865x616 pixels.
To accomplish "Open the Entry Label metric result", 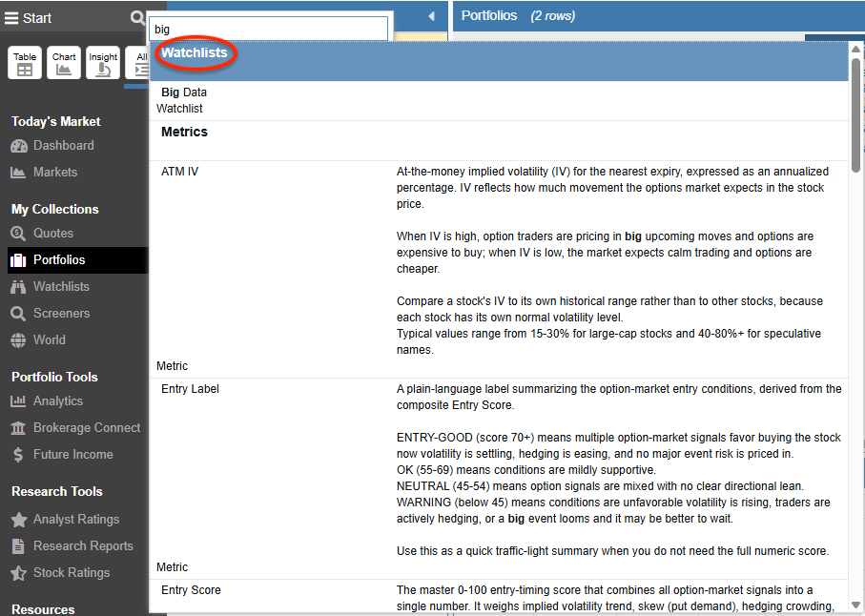I will click(x=499, y=479).
